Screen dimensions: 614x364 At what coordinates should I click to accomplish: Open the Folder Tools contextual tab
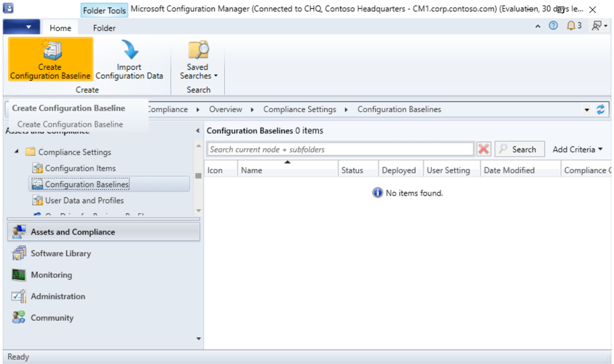point(104,10)
